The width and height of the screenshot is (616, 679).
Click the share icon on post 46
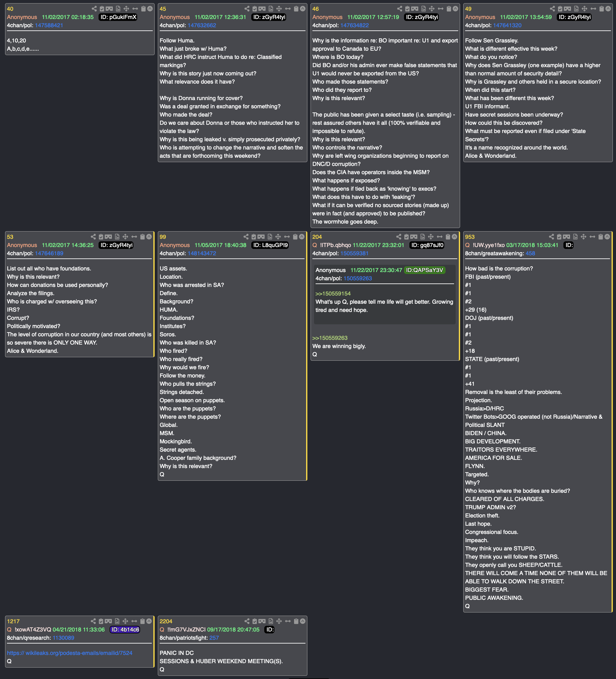(x=399, y=9)
